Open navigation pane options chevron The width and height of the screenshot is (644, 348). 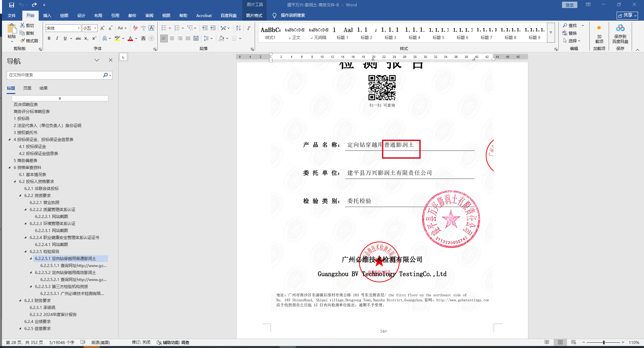click(x=97, y=60)
